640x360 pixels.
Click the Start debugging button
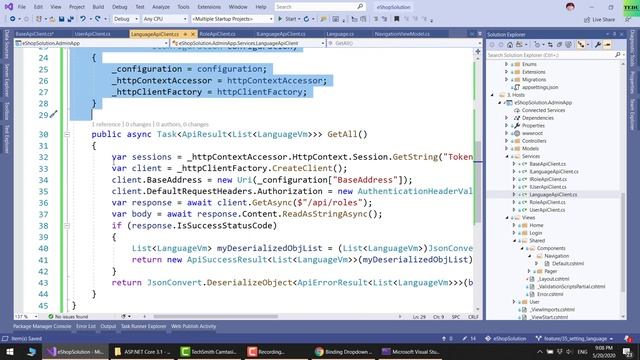click(x=287, y=19)
